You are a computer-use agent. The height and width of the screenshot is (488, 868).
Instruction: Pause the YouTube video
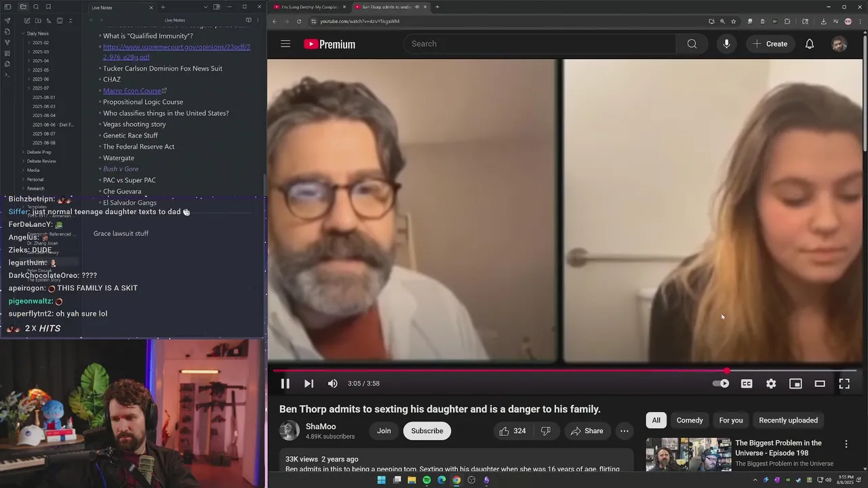pos(285,384)
